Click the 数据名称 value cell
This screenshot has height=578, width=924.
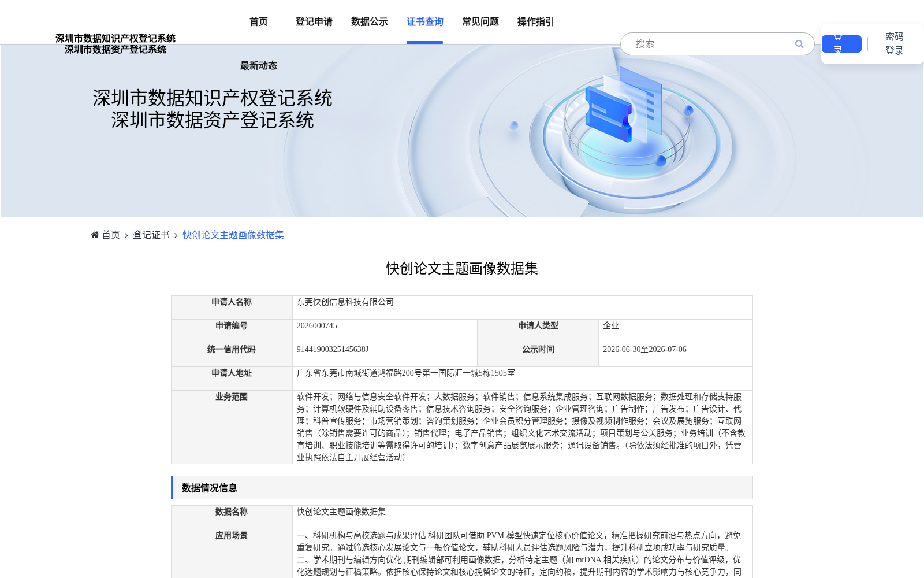tap(523, 517)
